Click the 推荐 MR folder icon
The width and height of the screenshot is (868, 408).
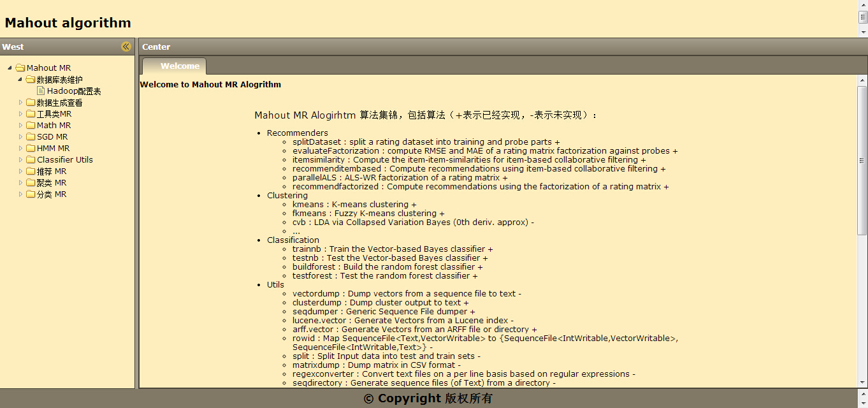(x=31, y=171)
